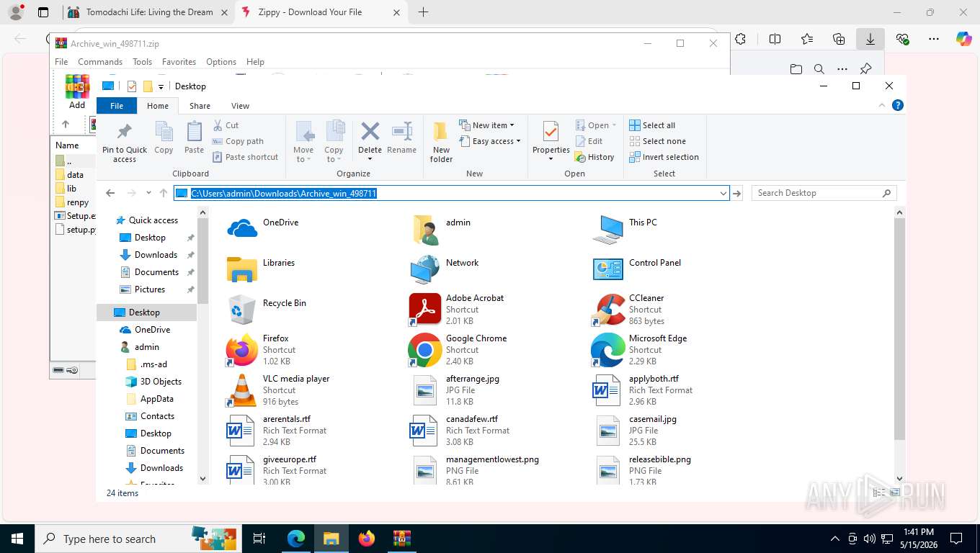Click History in Open group
The image size is (980, 553).
click(594, 157)
